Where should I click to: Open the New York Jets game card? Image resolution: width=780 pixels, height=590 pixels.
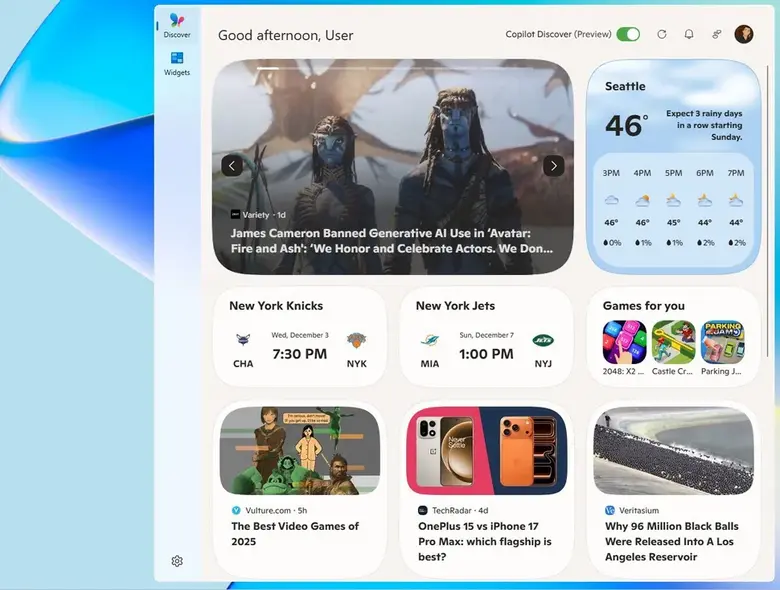coord(486,337)
